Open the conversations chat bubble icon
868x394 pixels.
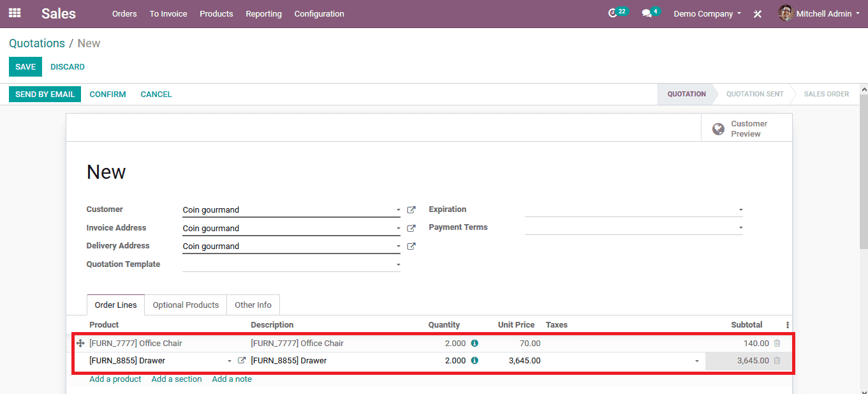pos(646,13)
